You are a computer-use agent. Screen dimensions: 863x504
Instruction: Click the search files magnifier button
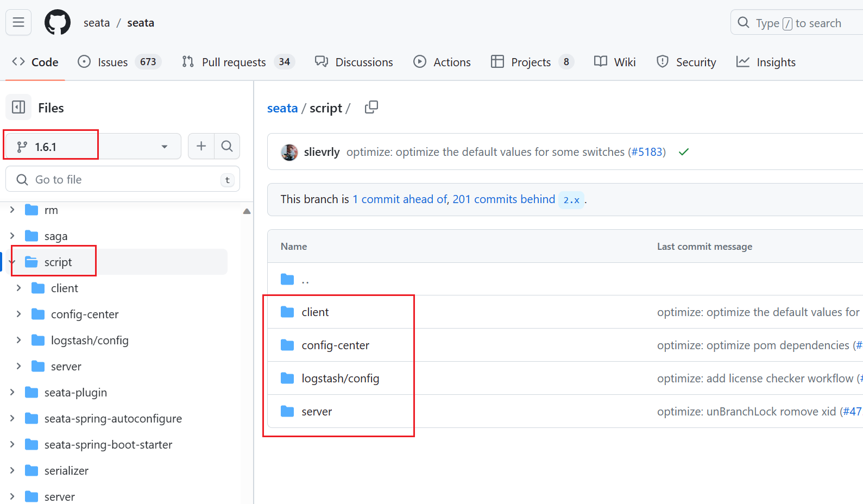coord(227,146)
